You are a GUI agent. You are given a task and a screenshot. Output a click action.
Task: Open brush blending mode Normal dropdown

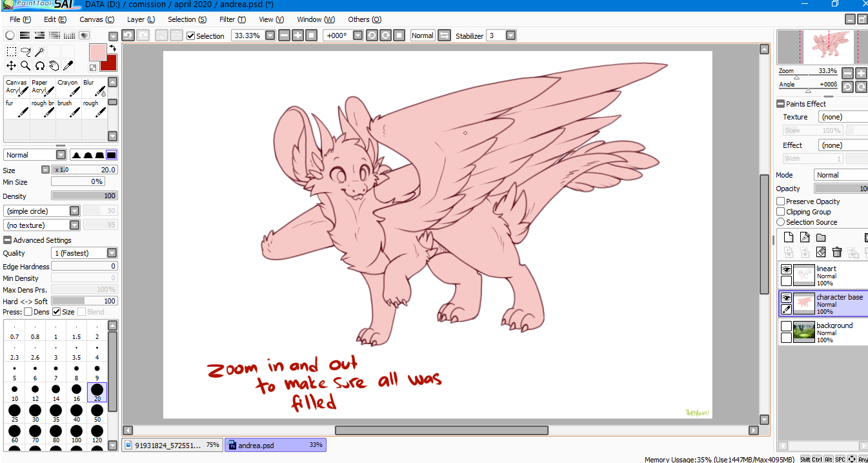(x=61, y=155)
